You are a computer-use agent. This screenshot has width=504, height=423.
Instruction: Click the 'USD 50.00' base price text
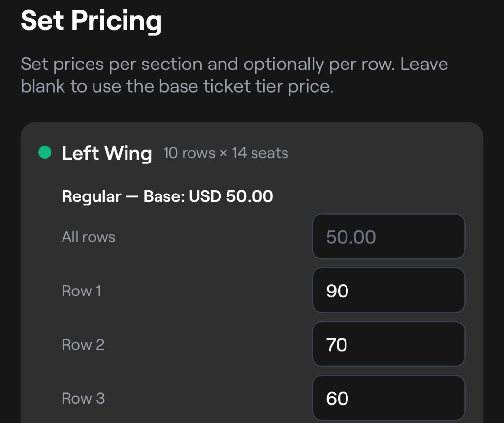coord(231,196)
